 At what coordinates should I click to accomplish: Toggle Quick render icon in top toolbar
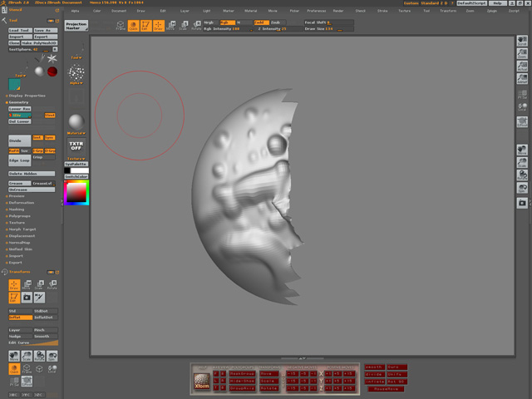tap(133, 26)
